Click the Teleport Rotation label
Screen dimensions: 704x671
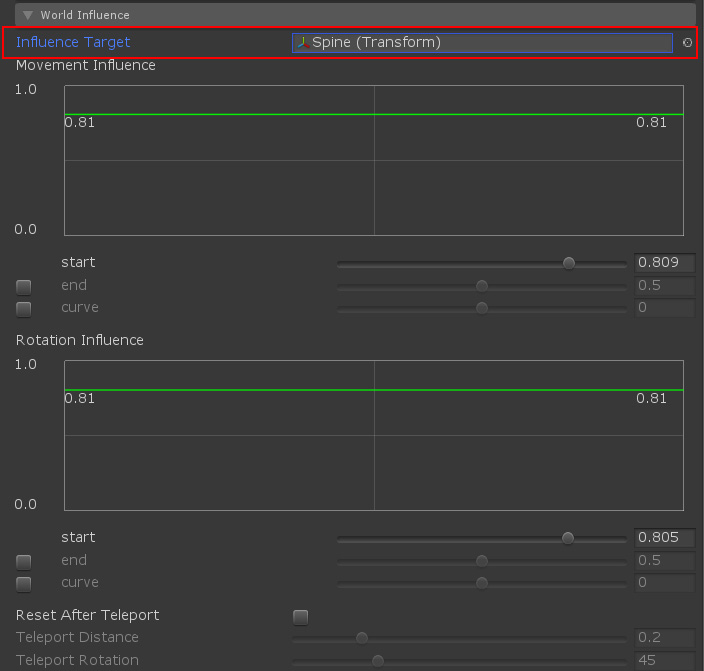77,660
